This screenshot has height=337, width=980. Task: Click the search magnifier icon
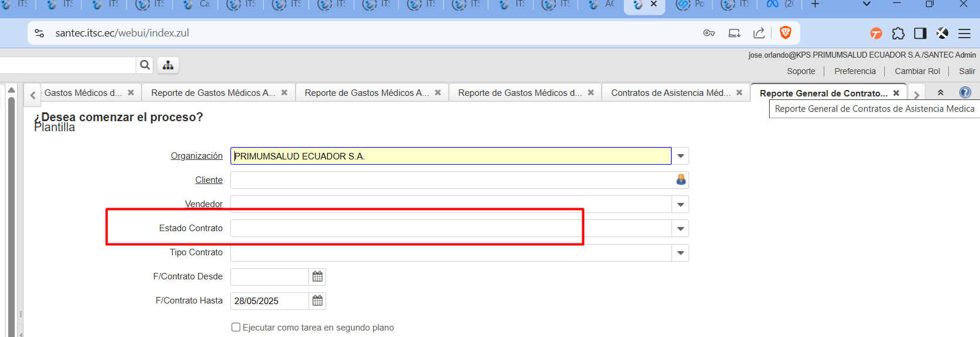pyautogui.click(x=145, y=65)
